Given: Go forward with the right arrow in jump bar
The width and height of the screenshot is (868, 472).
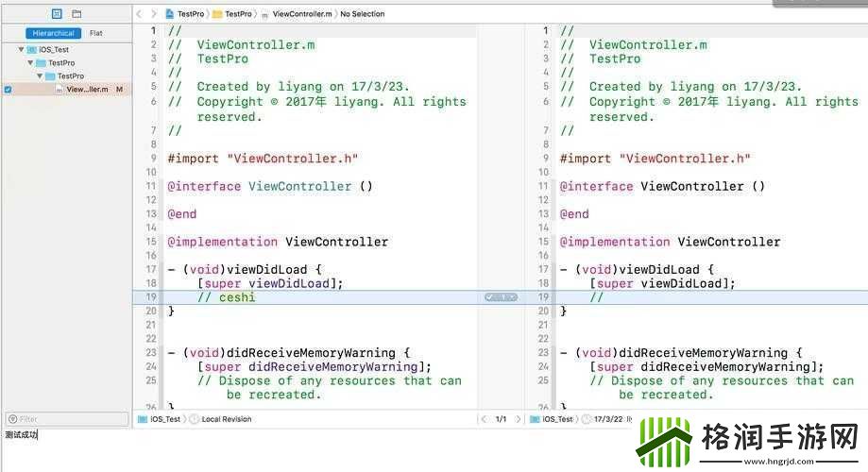Looking at the screenshot, I should [x=153, y=14].
